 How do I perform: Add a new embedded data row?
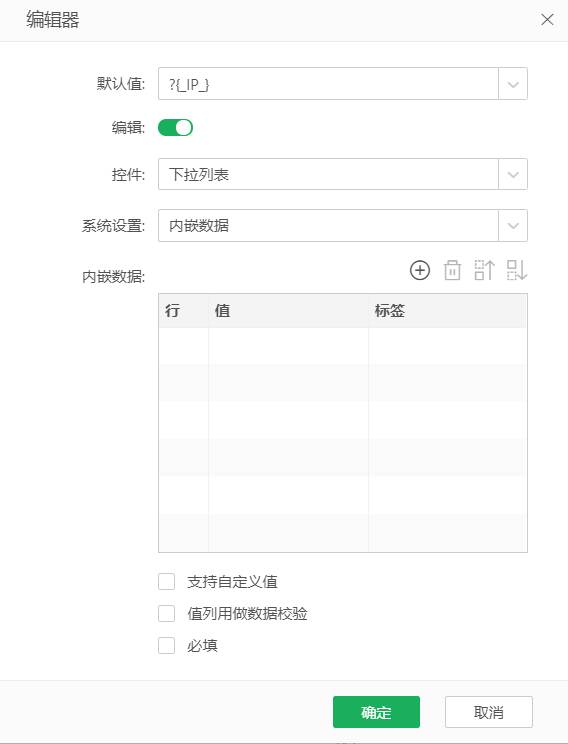[419, 270]
